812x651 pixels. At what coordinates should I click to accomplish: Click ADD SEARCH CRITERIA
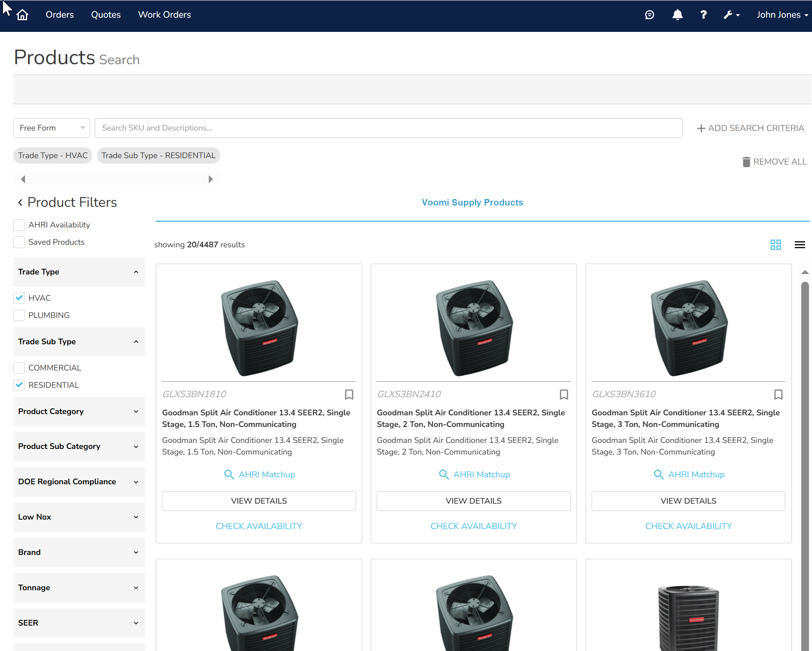[750, 128]
